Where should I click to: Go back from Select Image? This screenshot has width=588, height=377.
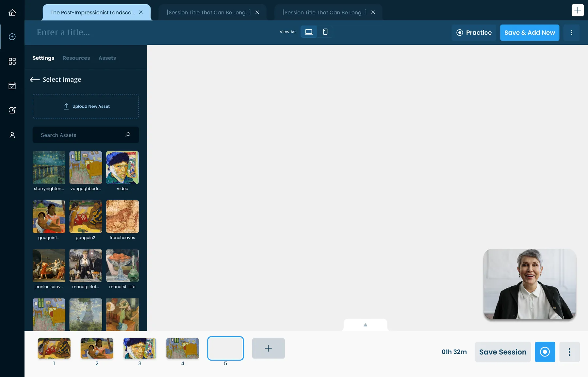35,79
